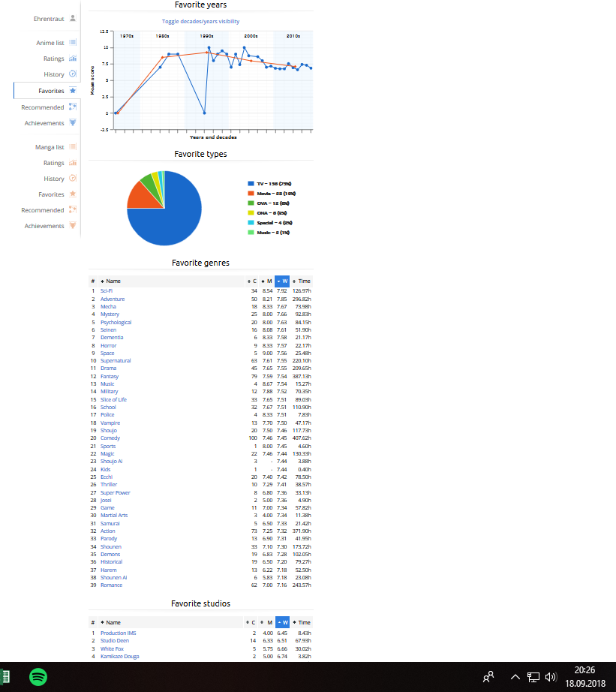Click the orange manga Recommended icon
Screen dimensions: 616x692
[73, 209]
